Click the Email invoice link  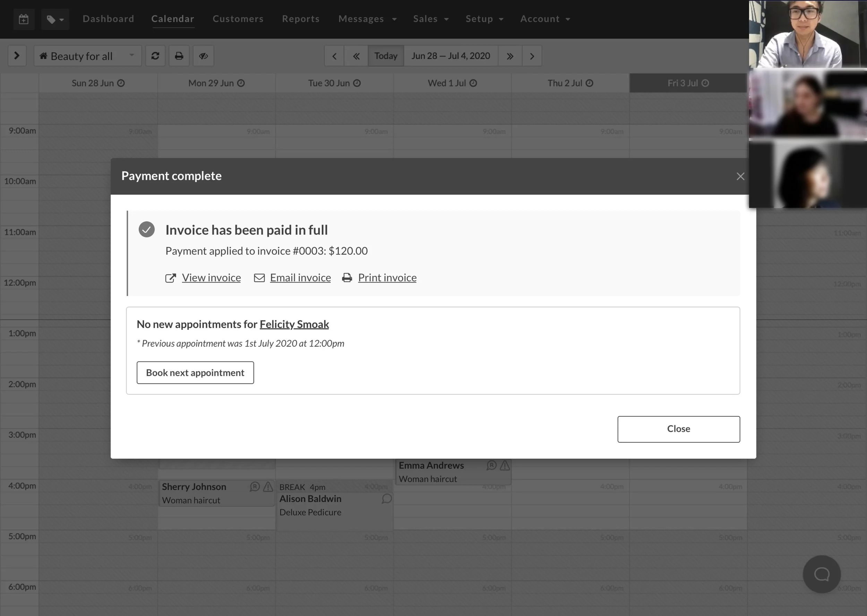click(x=300, y=278)
